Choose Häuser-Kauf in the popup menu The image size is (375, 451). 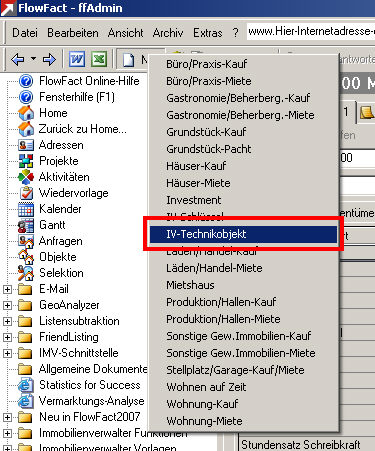coord(196,166)
